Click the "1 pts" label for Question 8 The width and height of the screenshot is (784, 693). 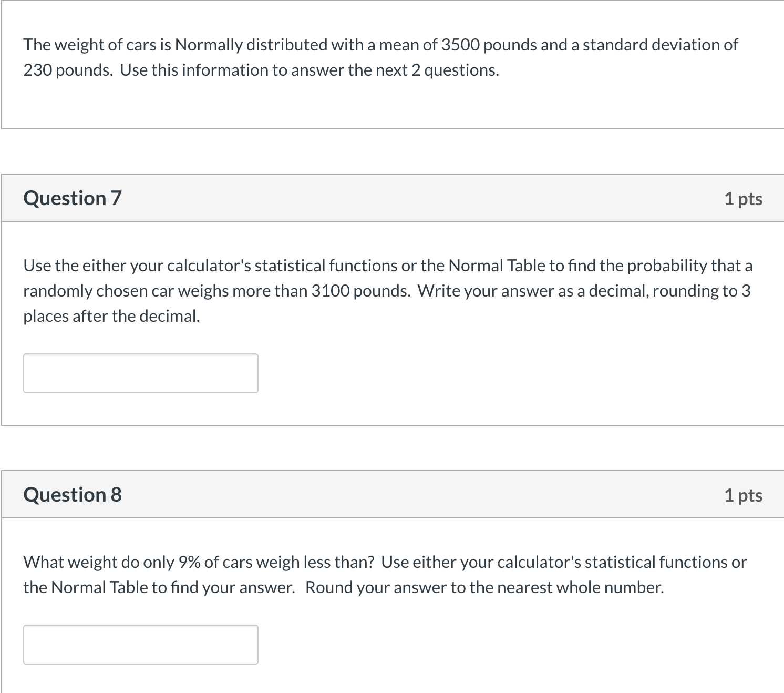click(743, 495)
